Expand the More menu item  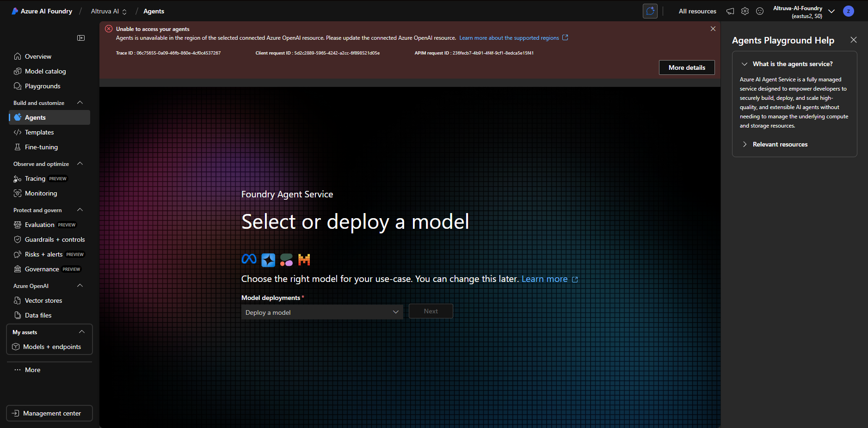point(49,370)
